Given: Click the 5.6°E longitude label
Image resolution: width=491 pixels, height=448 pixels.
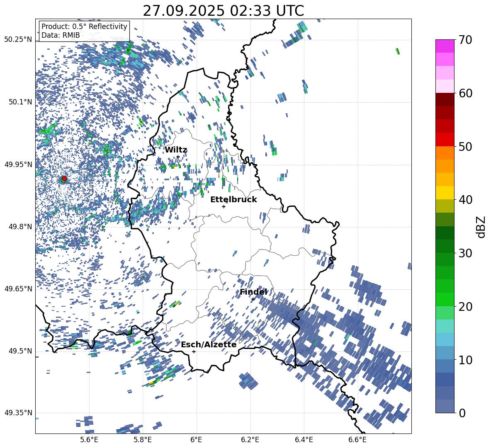Looking at the screenshot, I should [x=89, y=440].
